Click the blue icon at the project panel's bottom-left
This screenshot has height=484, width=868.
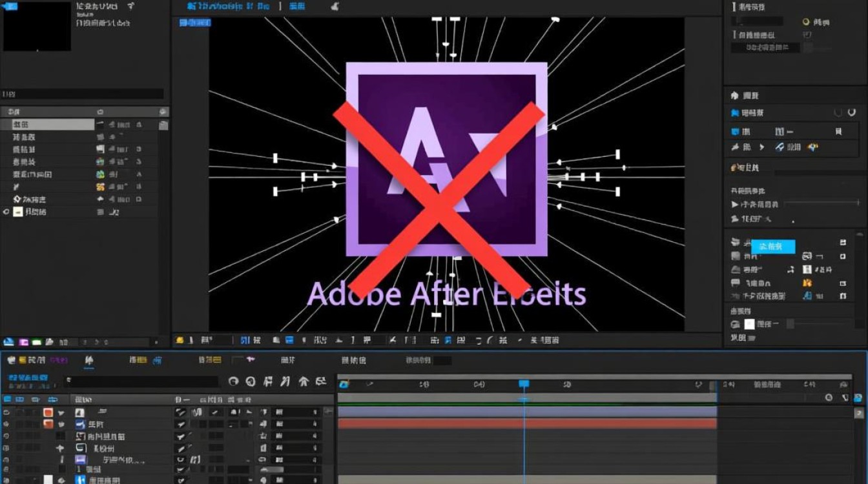(8, 341)
